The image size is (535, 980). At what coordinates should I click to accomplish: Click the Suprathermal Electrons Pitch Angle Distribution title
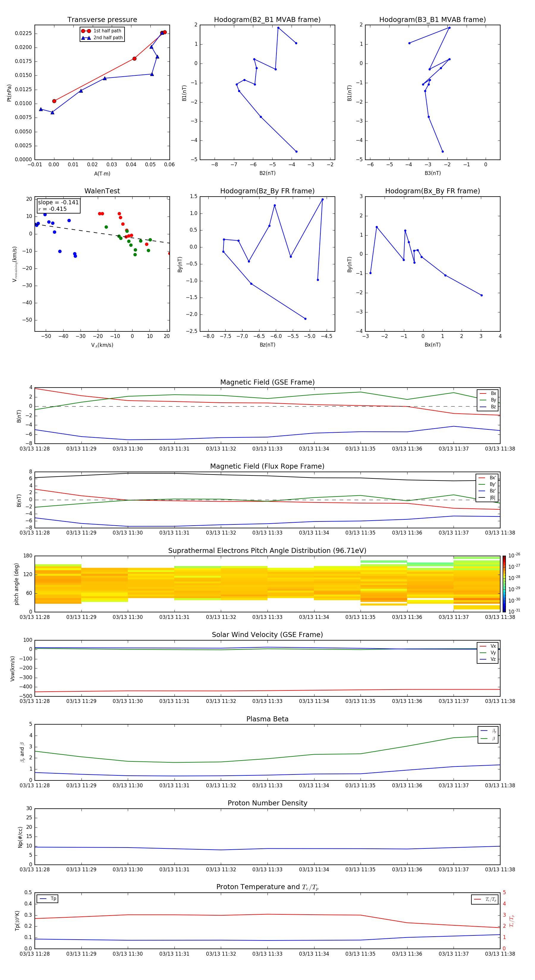pyautogui.click(x=267, y=551)
